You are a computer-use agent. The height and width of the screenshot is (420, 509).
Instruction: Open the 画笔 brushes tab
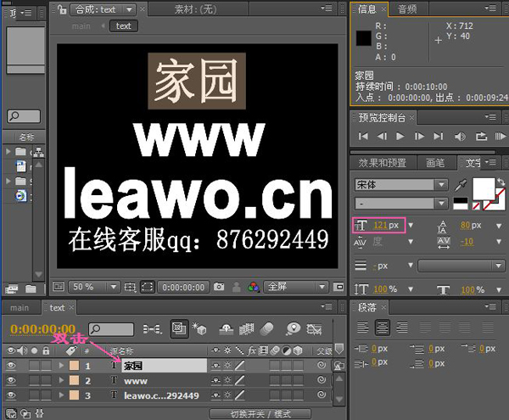point(435,163)
